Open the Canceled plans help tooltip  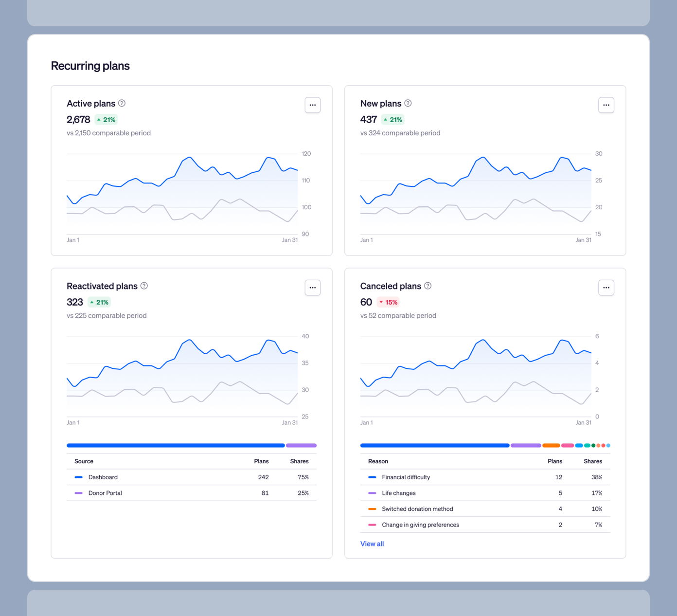coord(428,286)
